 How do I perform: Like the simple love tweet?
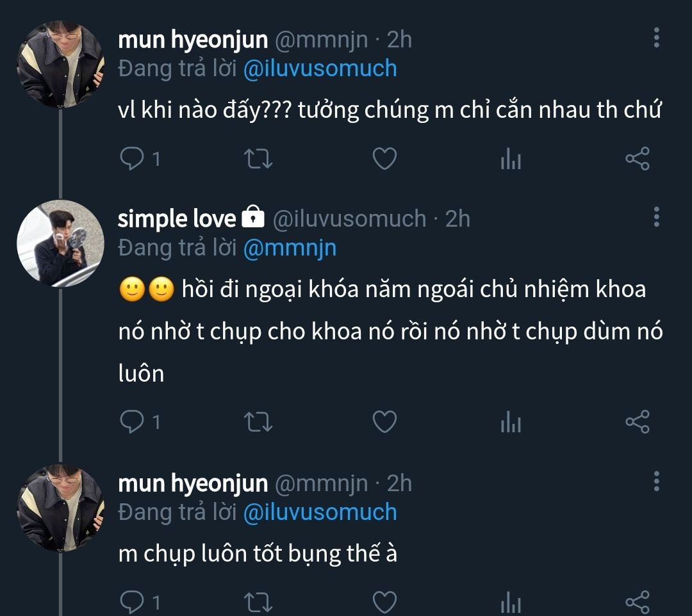[384, 421]
